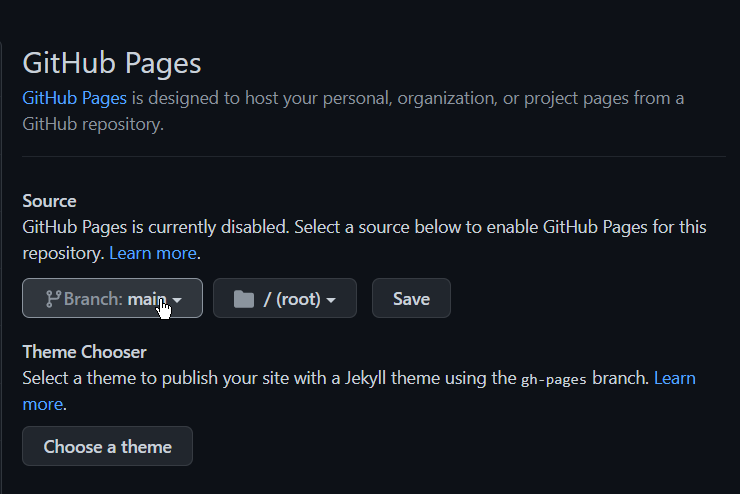
Task: Click the git branch icon
Action: click(x=53, y=299)
